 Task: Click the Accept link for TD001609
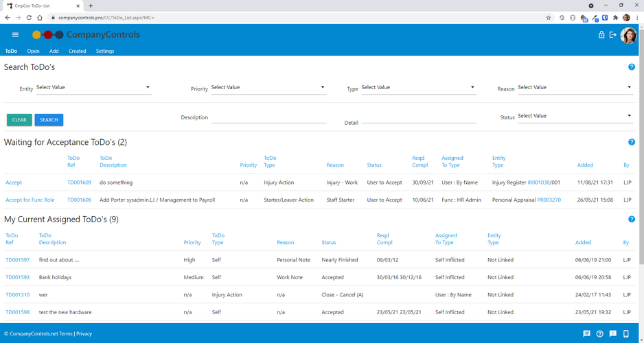(x=14, y=182)
